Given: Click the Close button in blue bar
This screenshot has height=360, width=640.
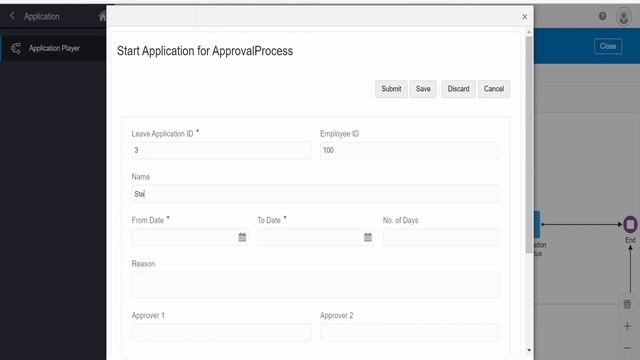Looking at the screenshot, I should click(608, 46).
